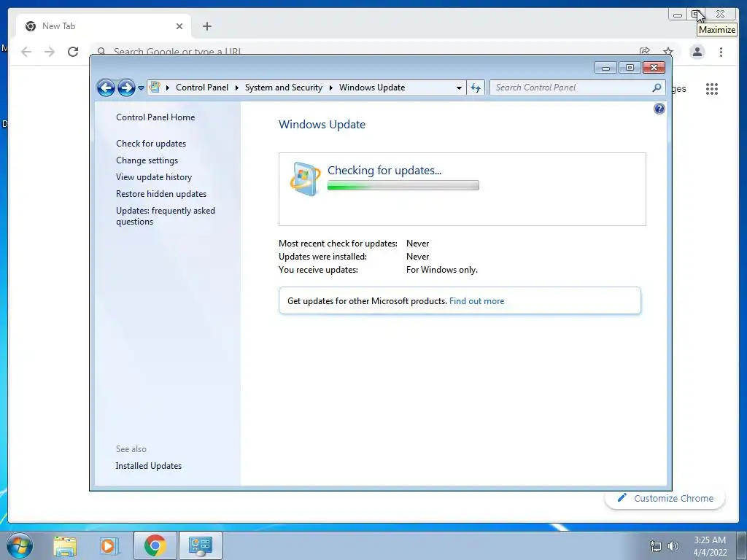Switch to Chrome on the taskbar
Screen dimensions: 747x560
155,545
